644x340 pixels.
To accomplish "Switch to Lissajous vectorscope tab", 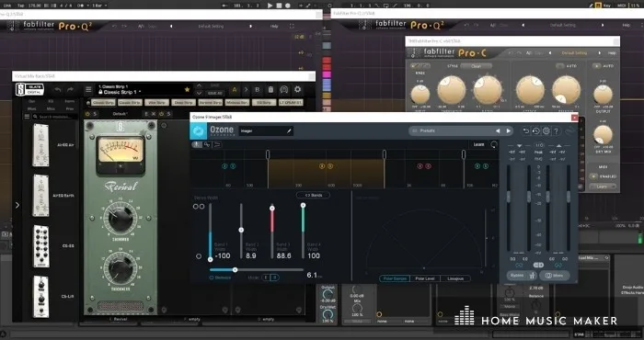I will [x=455, y=278].
